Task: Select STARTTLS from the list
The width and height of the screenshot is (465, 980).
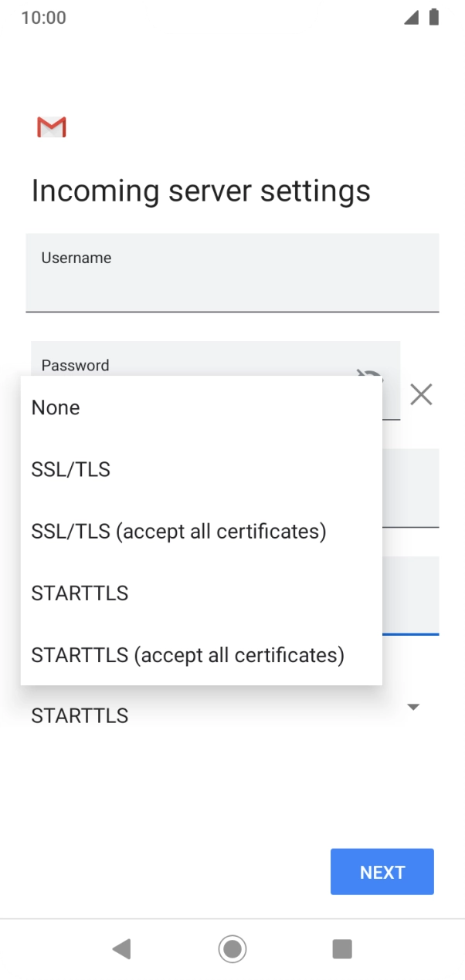Action: [x=80, y=593]
